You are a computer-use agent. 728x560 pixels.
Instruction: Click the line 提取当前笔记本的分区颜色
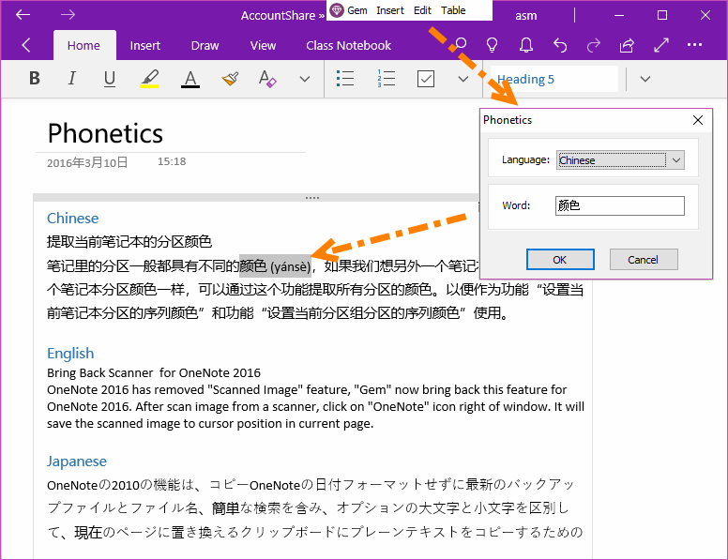[129, 242]
